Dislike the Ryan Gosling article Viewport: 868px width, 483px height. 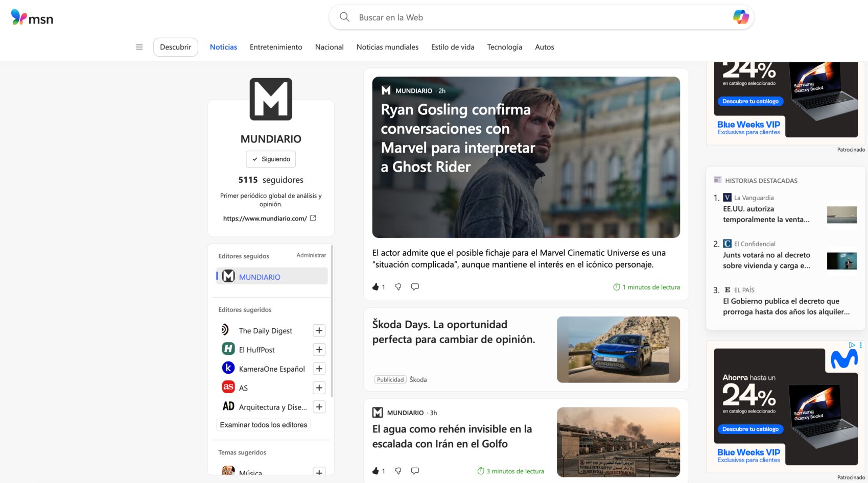coord(398,287)
